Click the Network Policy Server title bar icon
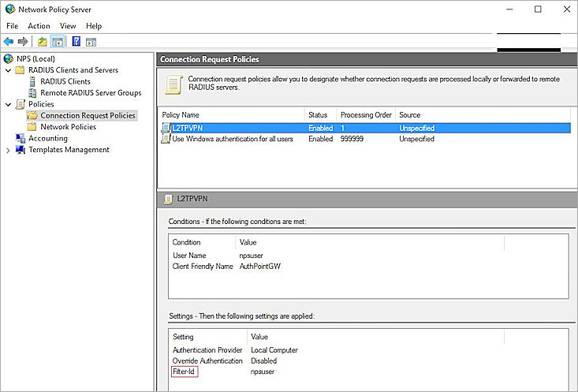Screen dimensions: 578x392 [x=10, y=9]
